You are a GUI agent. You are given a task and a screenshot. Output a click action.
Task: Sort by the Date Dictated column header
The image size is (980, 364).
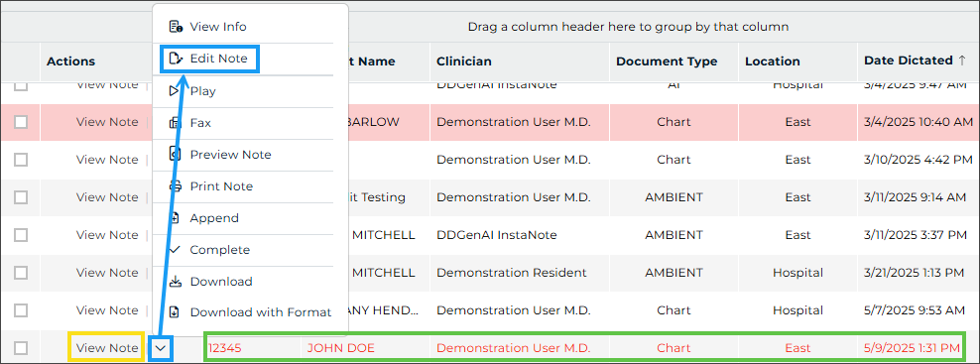(915, 61)
